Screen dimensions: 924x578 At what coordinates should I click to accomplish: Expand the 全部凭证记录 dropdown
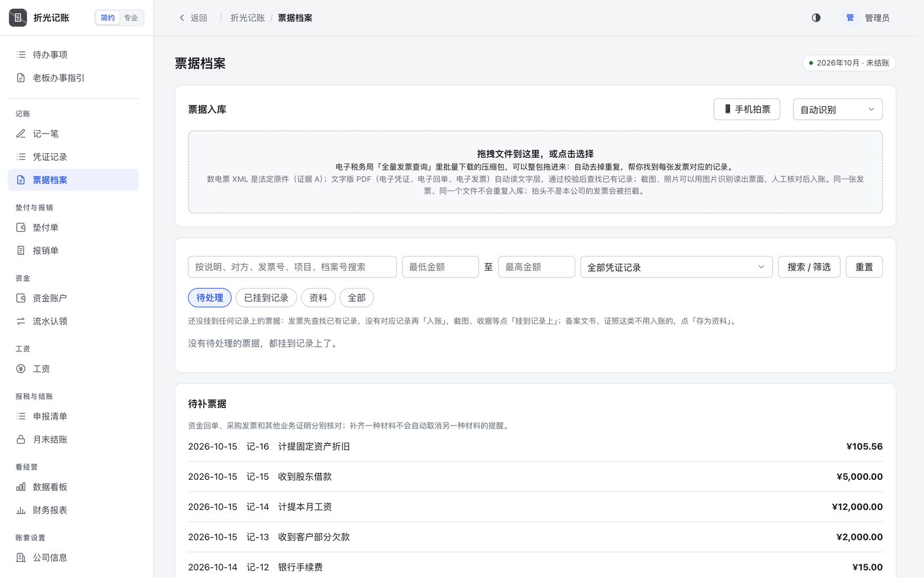pos(676,267)
